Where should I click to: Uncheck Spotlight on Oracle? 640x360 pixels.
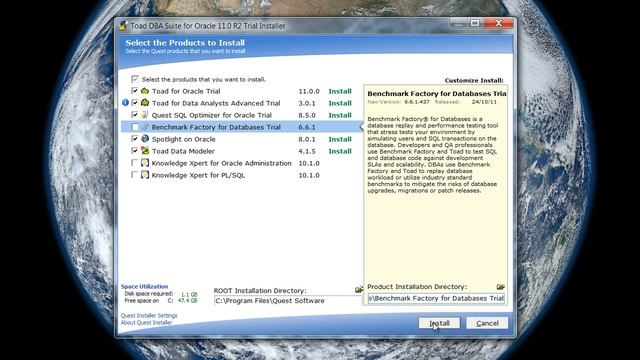(x=134, y=139)
